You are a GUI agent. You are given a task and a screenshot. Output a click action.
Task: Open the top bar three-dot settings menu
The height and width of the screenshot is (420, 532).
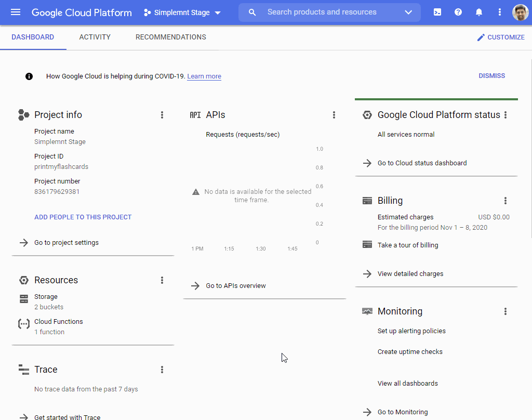click(499, 12)
